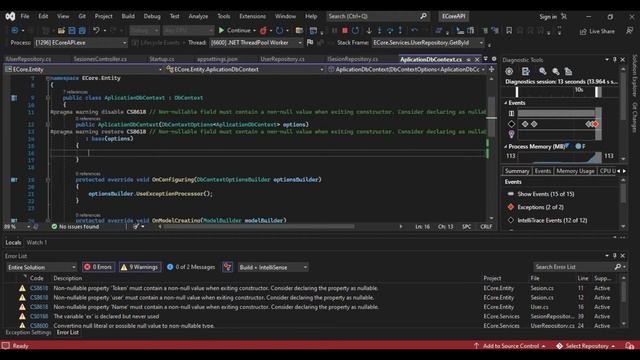Click the Visual Studio logo icon
Image resolution: width=640 pixels, height=360 pixels.
click(x=10, y=16)
